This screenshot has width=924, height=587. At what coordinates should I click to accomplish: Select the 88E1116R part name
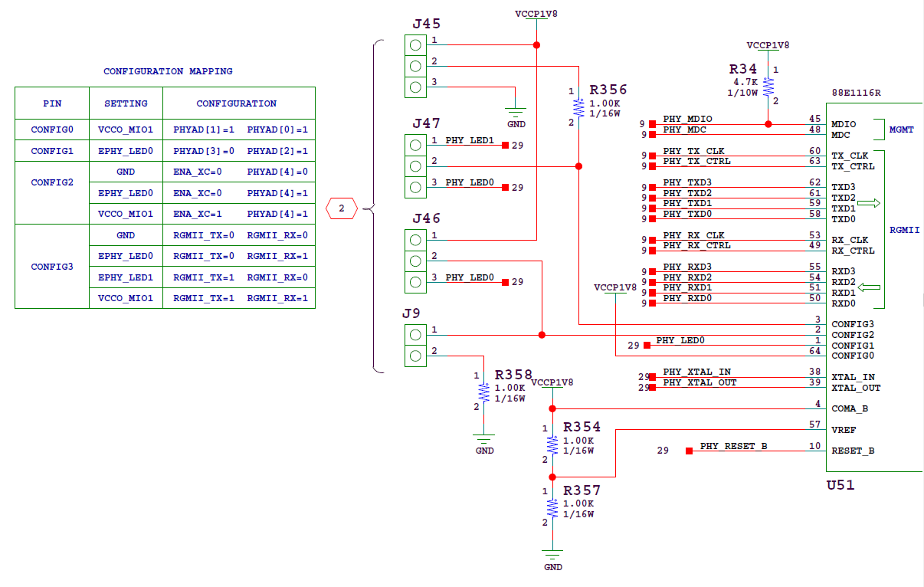[x=856, y=93]
